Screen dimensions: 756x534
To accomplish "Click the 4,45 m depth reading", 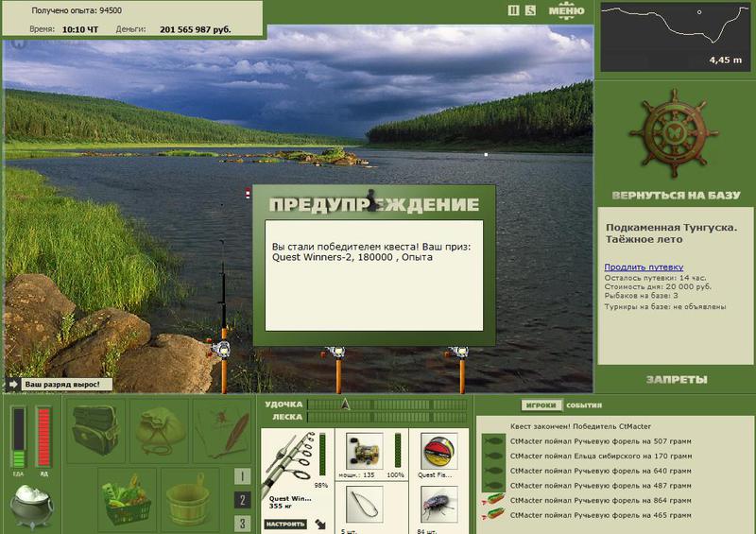I will point(725,60).
